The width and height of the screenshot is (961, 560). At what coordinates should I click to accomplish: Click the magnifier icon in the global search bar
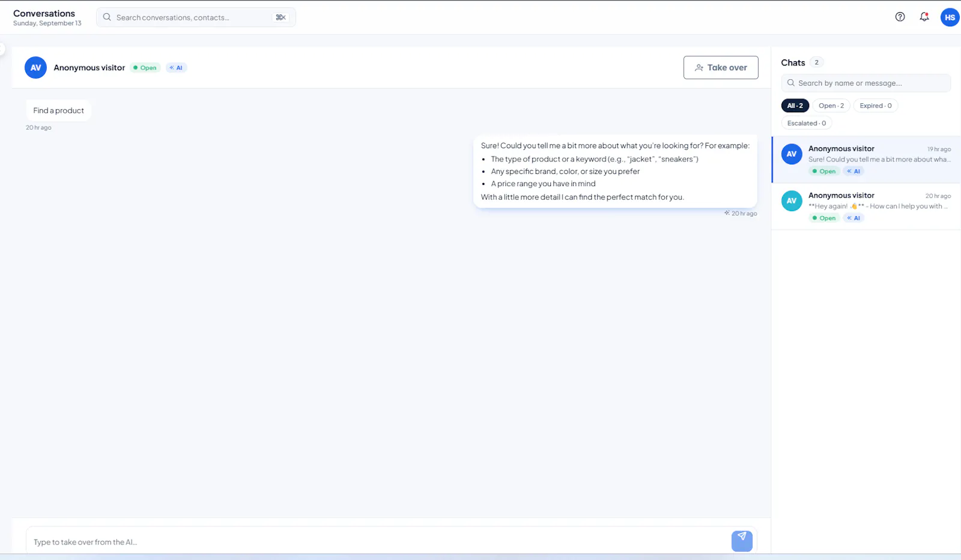pos(107,17)
